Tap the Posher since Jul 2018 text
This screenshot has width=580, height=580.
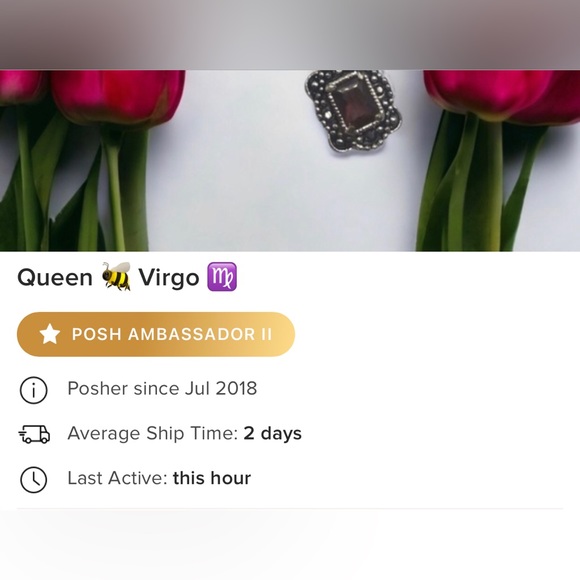point(162,389)
